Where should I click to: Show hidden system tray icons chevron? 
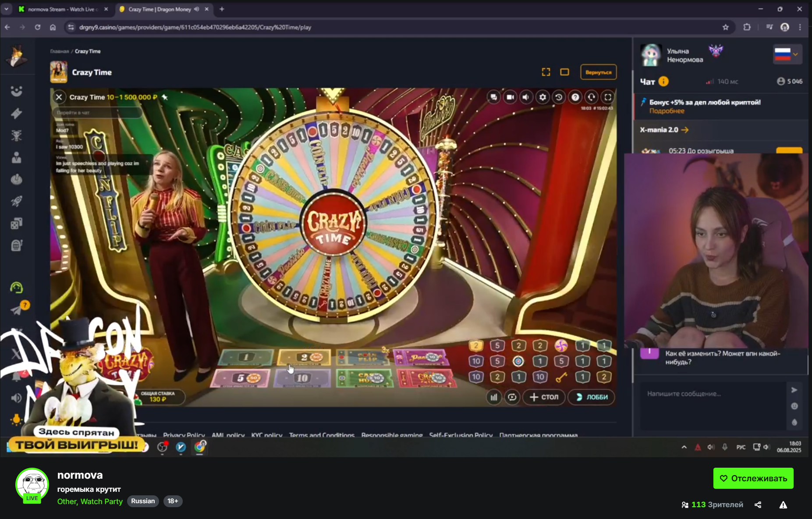(x=684, y=447)
